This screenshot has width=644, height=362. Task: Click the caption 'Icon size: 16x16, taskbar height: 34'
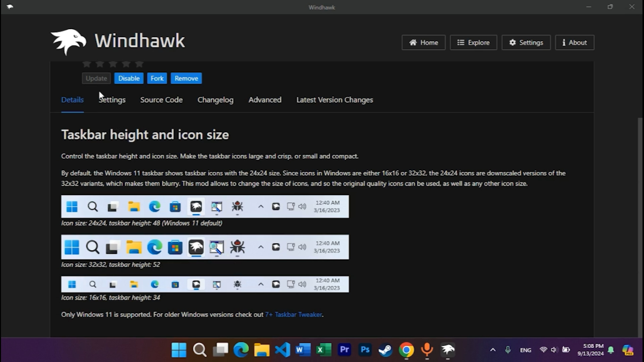(111, 298)
